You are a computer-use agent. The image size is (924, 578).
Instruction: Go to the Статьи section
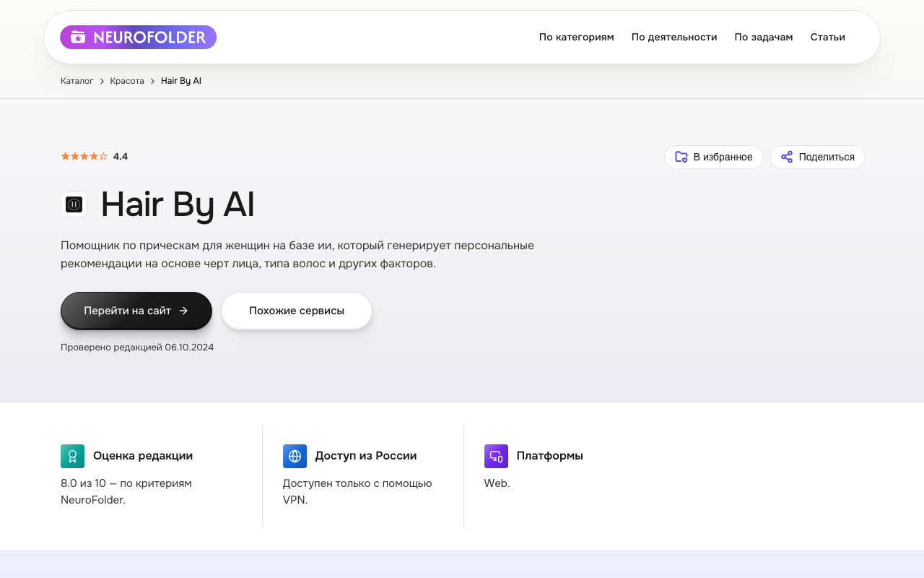(x=827, y=37)
